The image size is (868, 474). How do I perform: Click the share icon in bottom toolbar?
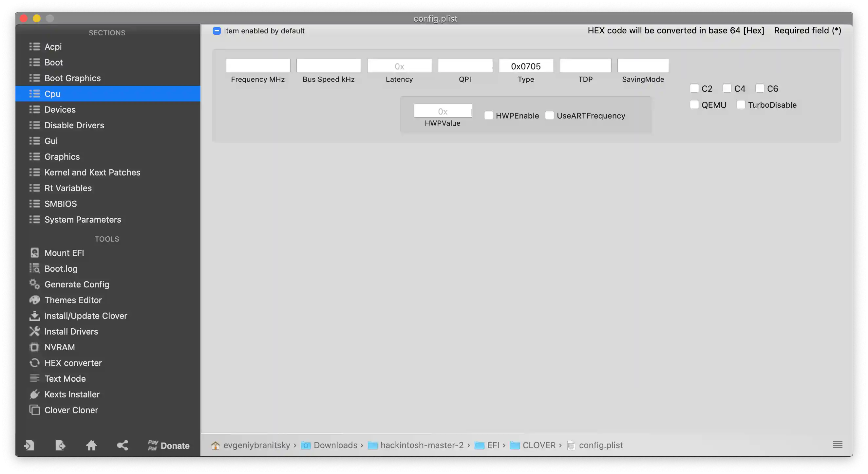click(122, 446)
